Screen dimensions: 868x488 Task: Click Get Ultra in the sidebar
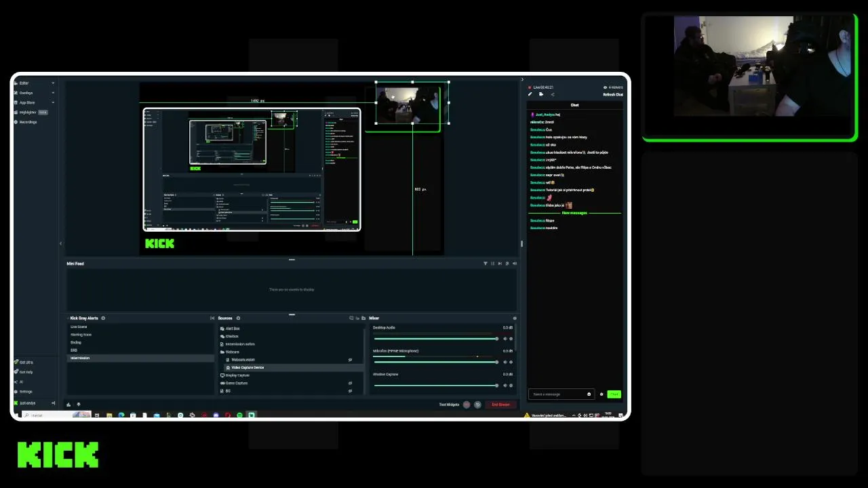click(x=26, y=362)
